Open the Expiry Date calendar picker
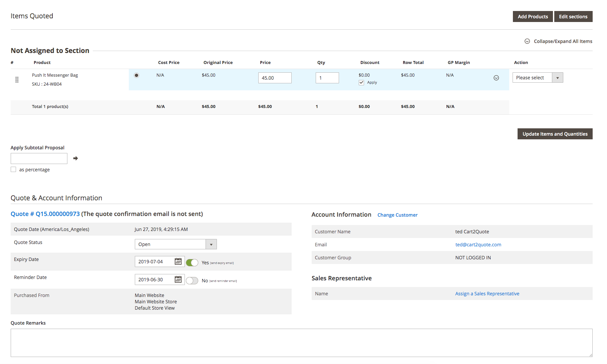Screen dimensions: 607x364 pos(179,261)
